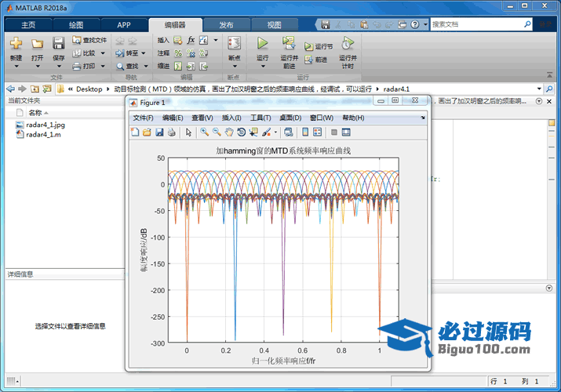Open the New (新建) dropdown arrow

(x=16, y=67)
